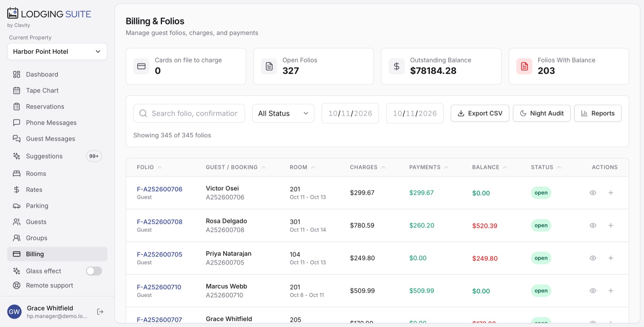Click the Remote support lifebuoy icon

pos(17,286)
